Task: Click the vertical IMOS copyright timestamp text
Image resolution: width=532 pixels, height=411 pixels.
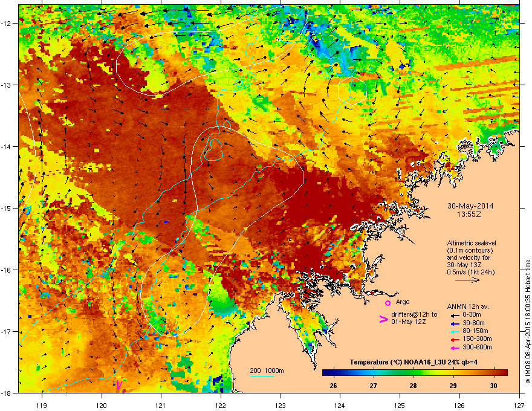Action: coord(528,322)
